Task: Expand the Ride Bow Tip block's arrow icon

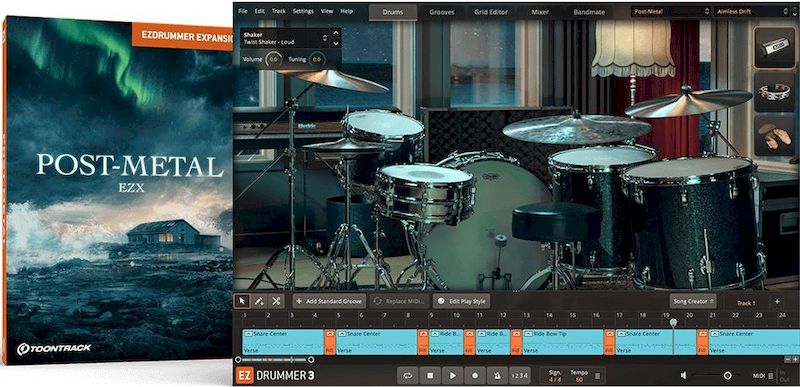Action: [x=528, y=333]
